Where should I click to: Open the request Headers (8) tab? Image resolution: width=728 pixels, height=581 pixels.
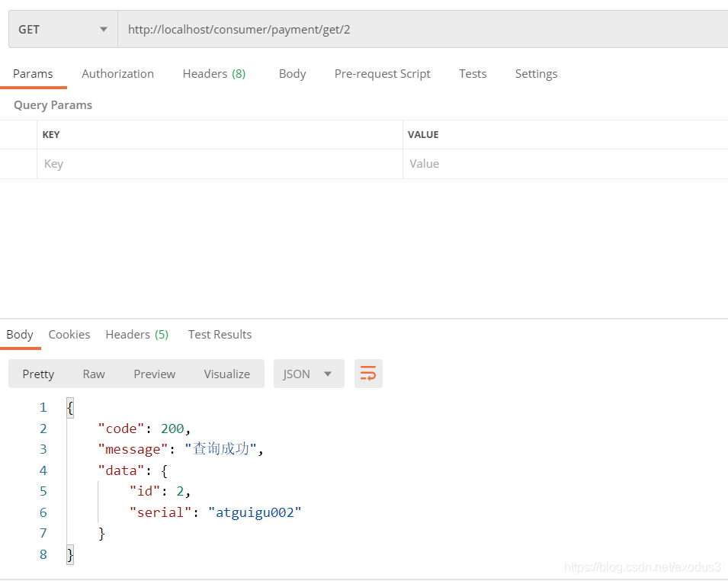(214, 74)
